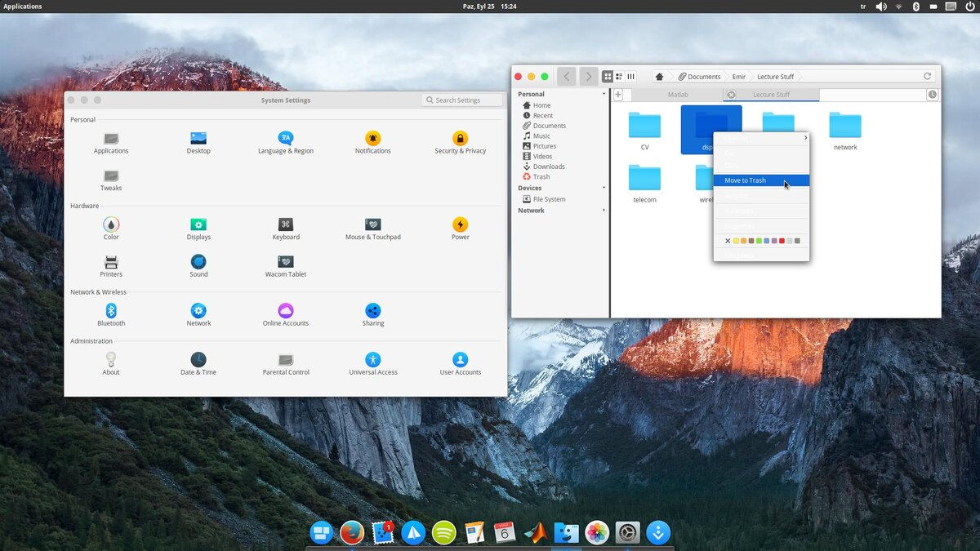Collapse the Personal sidebar section
The width and height of the screenshot is (980, 551).
(x=604, y=94)
